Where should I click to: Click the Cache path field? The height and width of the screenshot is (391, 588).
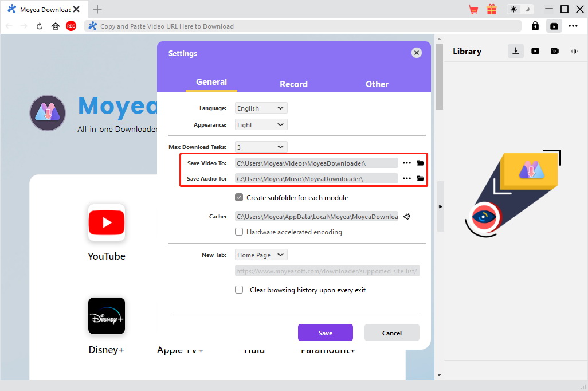point(316,216)
